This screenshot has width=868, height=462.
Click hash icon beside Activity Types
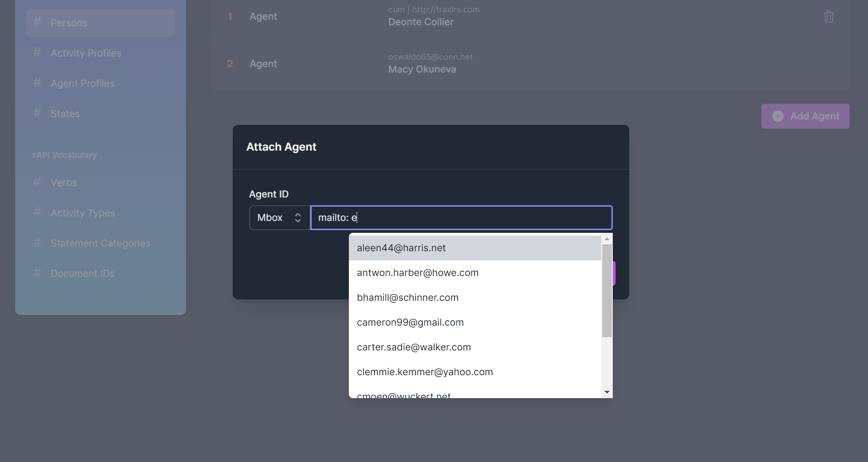(37, 213)
